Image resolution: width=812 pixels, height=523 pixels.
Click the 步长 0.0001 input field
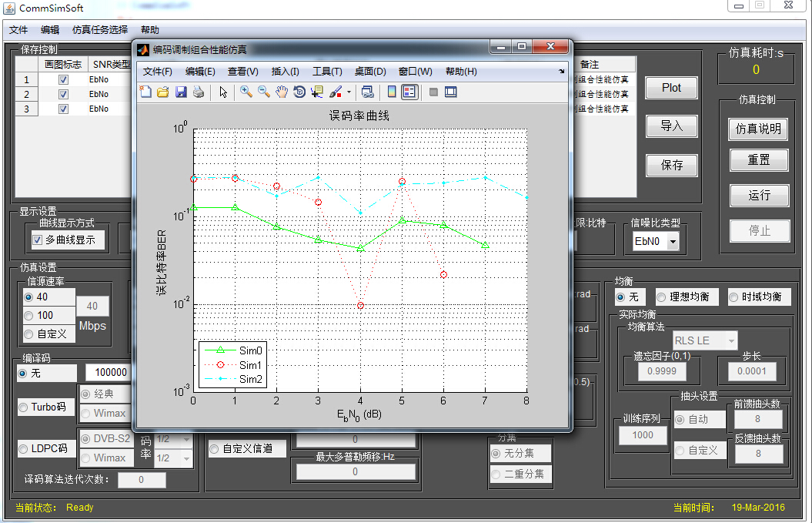point(751,371)
